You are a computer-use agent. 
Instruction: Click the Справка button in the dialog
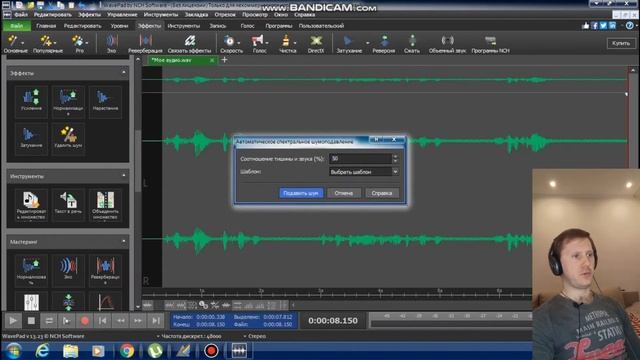coord(382,193)
